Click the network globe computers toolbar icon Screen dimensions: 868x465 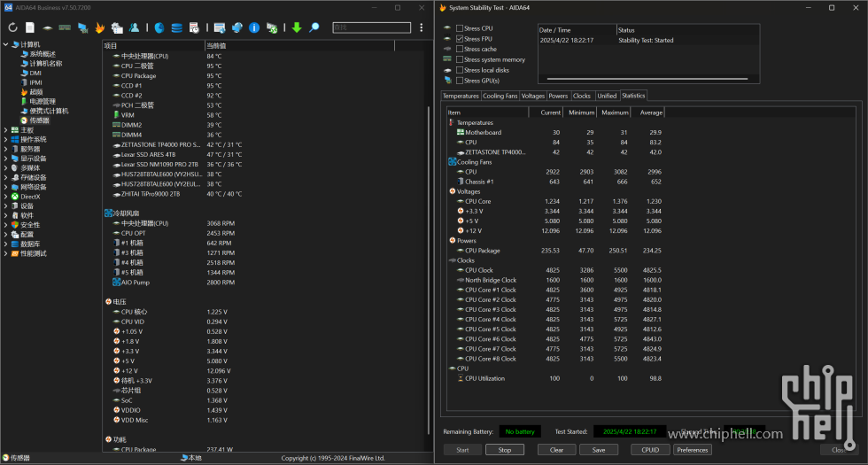[237, 27]
